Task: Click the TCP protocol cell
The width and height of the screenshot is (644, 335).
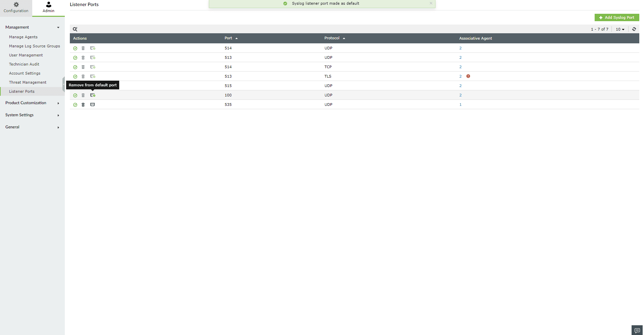Action: point(328,67)
